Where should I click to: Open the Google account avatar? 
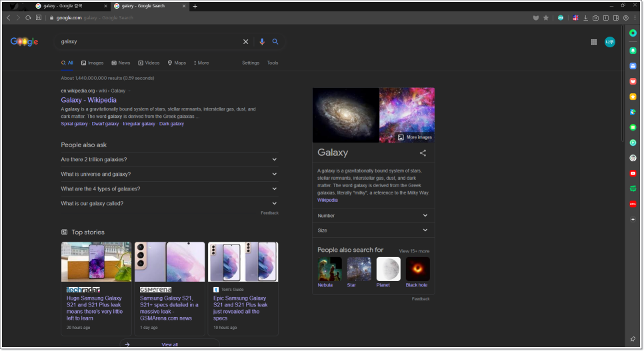610,42
